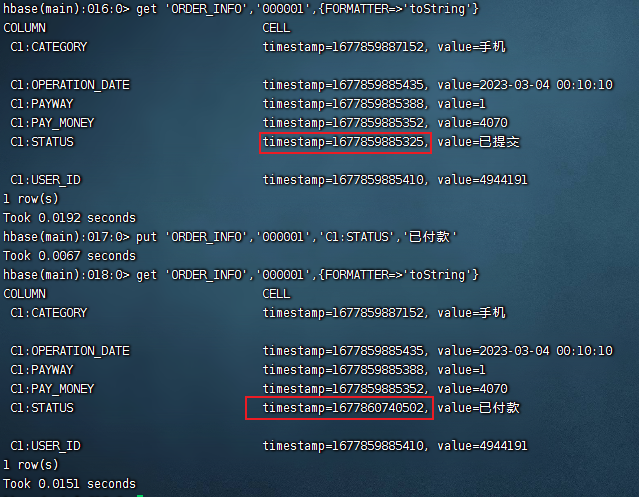The image size is (639, 497).
Task: Click timestamp=1677859885325 in STATUS row
Action: coord(345,142)
